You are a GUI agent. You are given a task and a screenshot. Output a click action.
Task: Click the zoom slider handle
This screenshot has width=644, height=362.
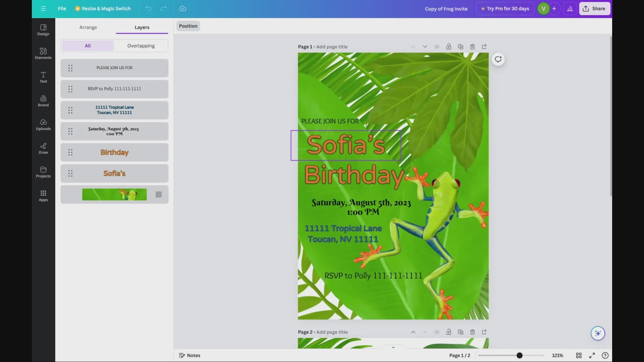click(519, 355)
